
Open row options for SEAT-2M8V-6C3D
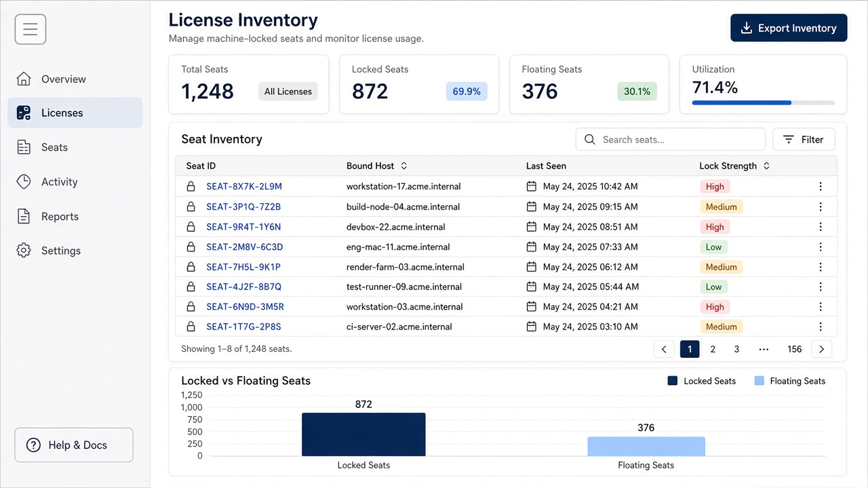click(x=821, y=247)
